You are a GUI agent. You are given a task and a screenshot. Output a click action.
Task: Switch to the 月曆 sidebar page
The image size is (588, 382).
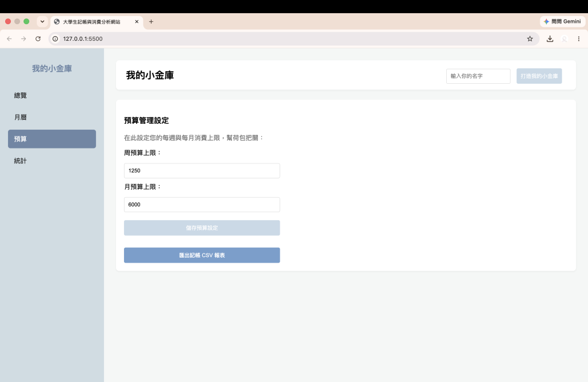tap(52, 117)
